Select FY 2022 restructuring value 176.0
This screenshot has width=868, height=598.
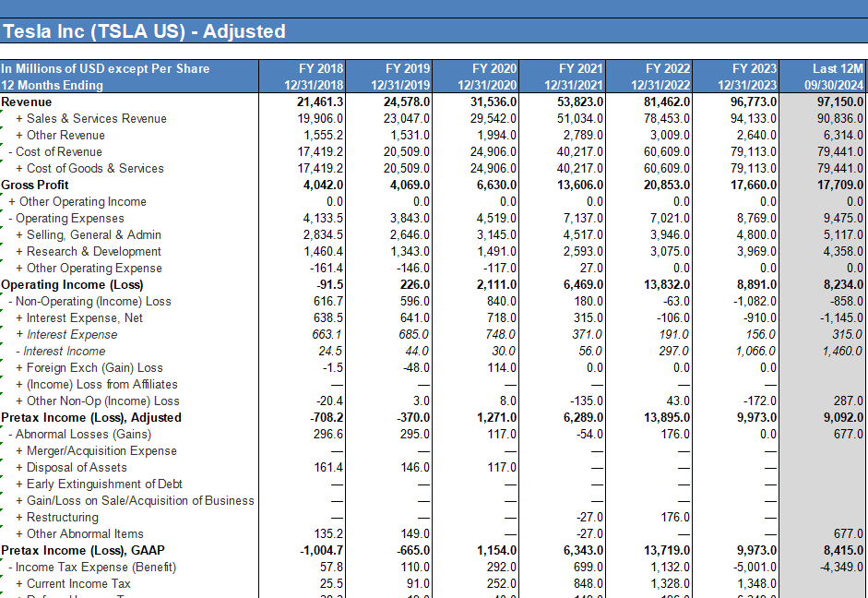click(x=675, y=517)
